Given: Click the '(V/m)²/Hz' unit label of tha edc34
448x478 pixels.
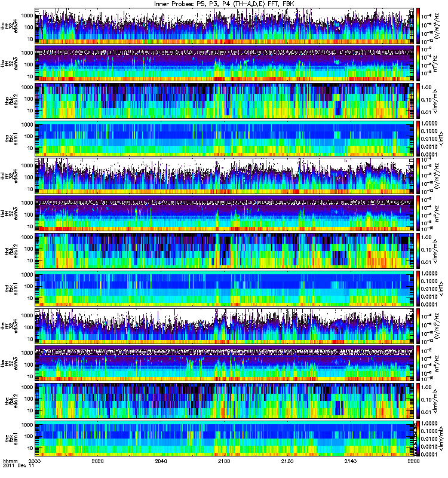Looking at the screenshot, I should pos(437,26).
